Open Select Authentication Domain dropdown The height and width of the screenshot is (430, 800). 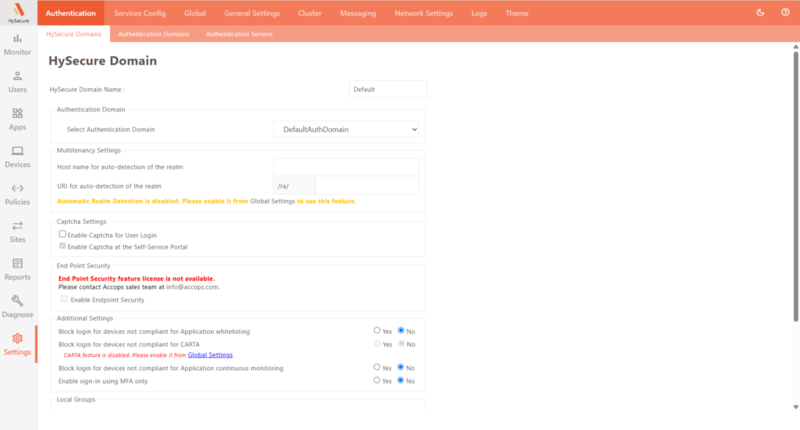pos(346,130)
